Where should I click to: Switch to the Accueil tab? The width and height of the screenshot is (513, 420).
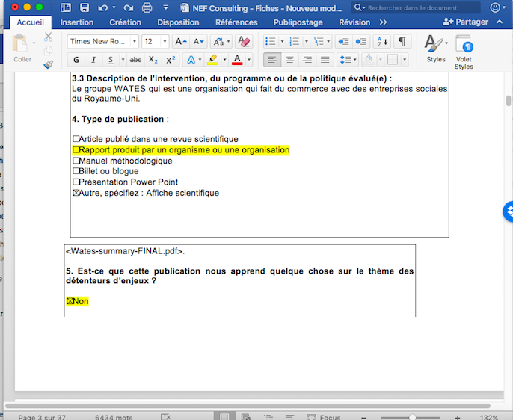point(31,22)
